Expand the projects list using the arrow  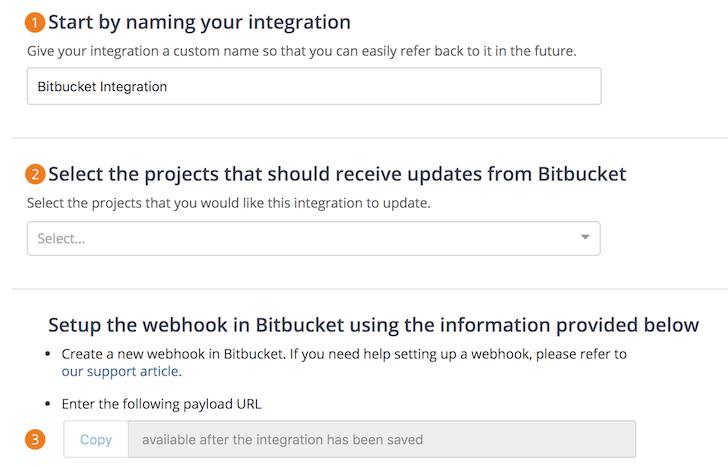585,238
